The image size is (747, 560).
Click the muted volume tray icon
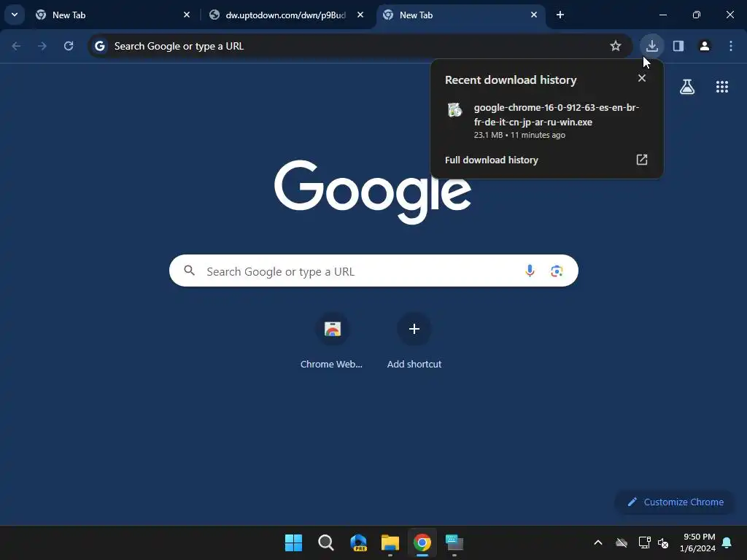(x=663, y=542)
